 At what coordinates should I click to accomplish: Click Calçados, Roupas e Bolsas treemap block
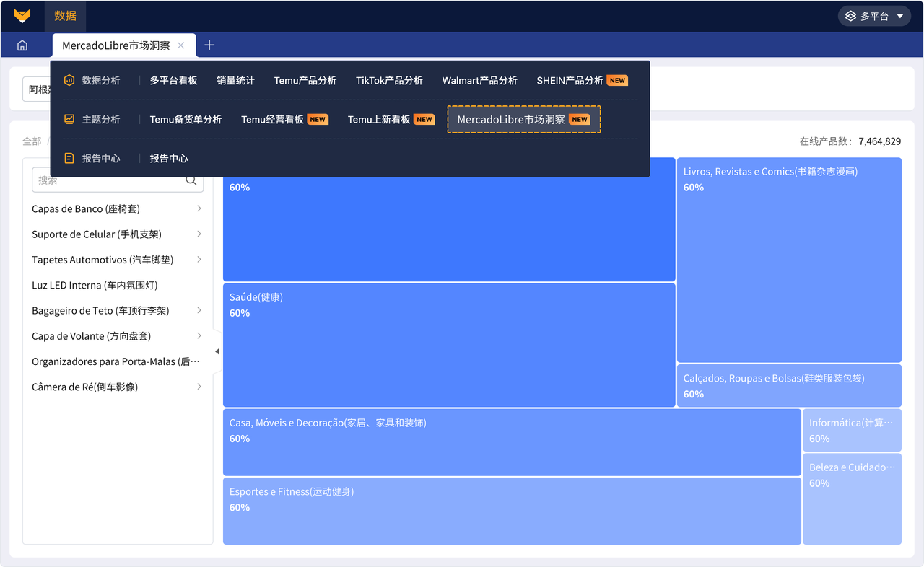789,385
